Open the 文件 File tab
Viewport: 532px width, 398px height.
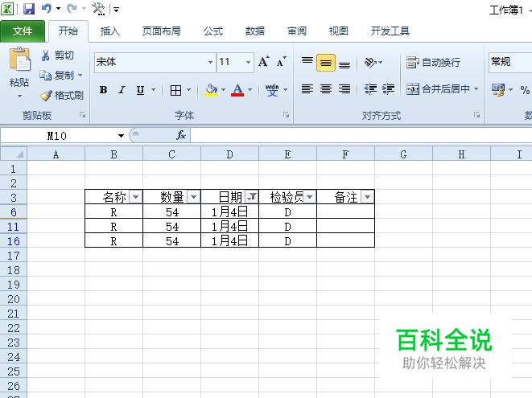point(23,31)
